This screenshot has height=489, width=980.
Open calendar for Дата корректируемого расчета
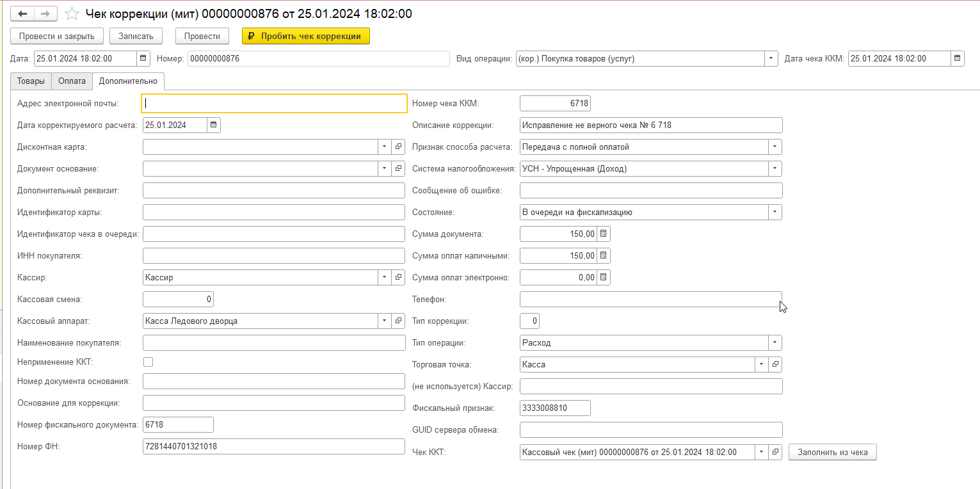pyautogui.click(x=214, y=125)
